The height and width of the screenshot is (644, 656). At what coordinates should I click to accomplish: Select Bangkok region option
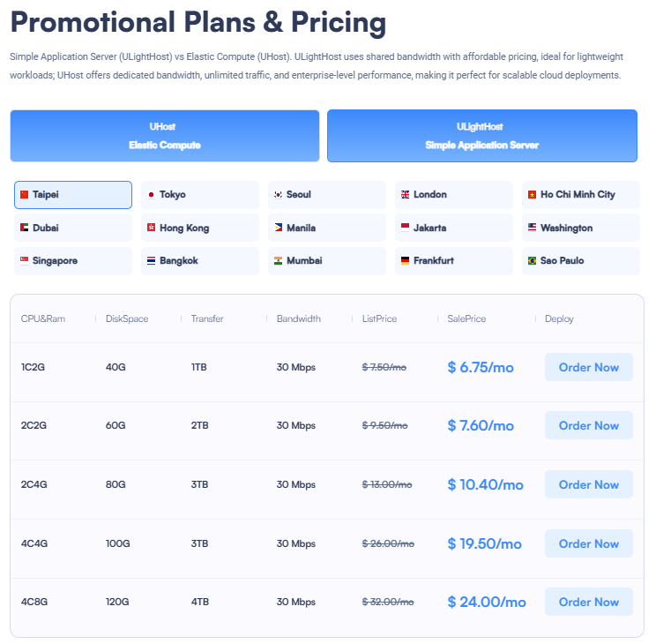[200, 261]
